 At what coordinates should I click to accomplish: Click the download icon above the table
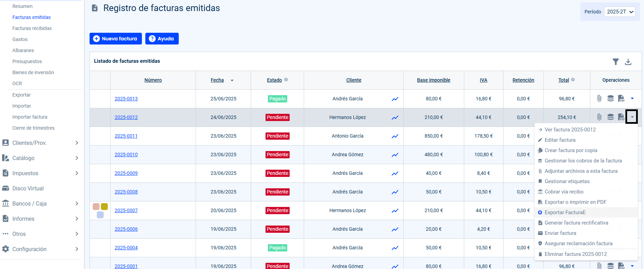tap(628, 62)
